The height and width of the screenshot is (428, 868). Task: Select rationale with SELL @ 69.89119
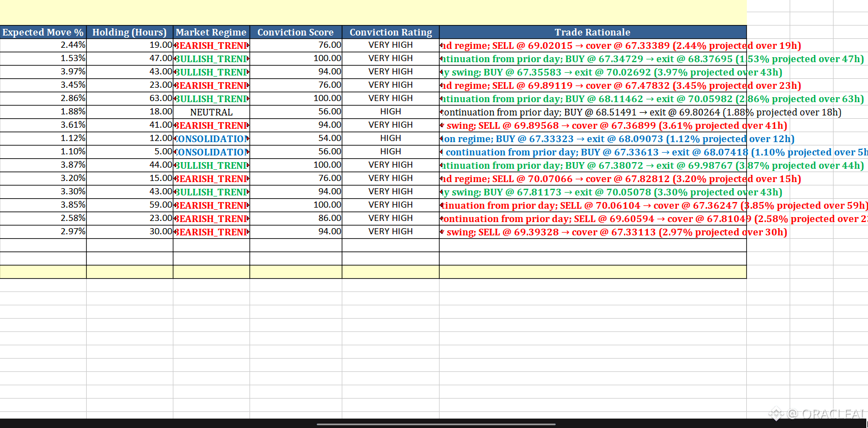pyautogui.click(x=593, y=85)
